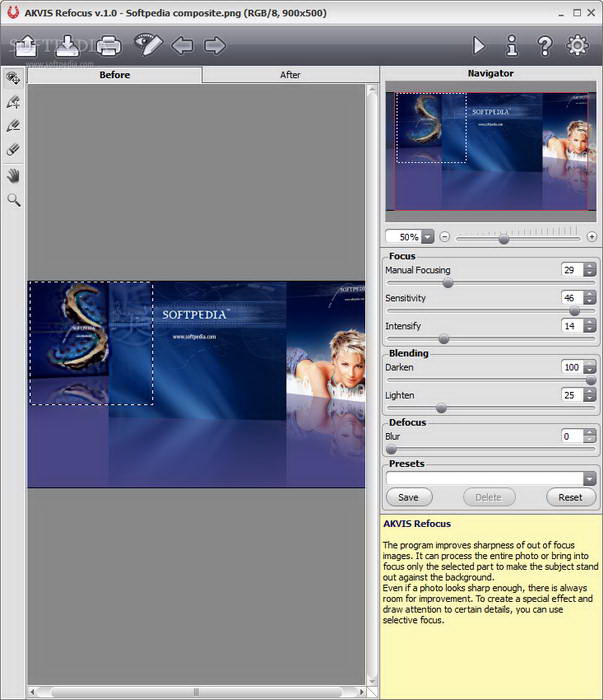This screenshot has height=700, width=603.
Task: Adjust the Manual Focusing slider
Action: point(448,283)
